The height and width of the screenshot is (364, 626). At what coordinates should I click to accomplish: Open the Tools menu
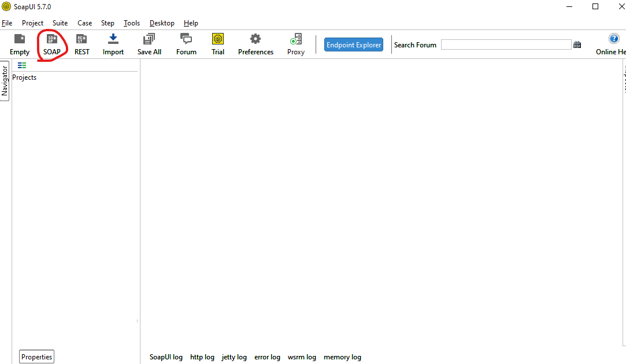pyautogui.click(x=132, y=23)
